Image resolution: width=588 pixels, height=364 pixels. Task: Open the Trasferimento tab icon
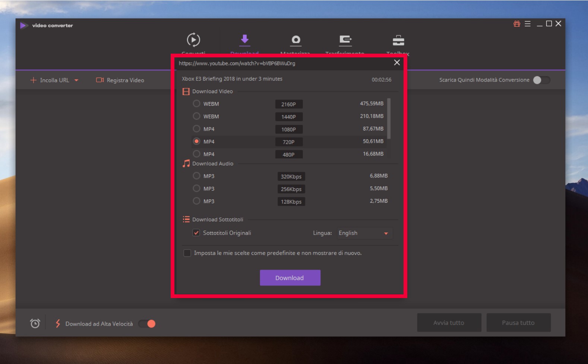[345, 40]
